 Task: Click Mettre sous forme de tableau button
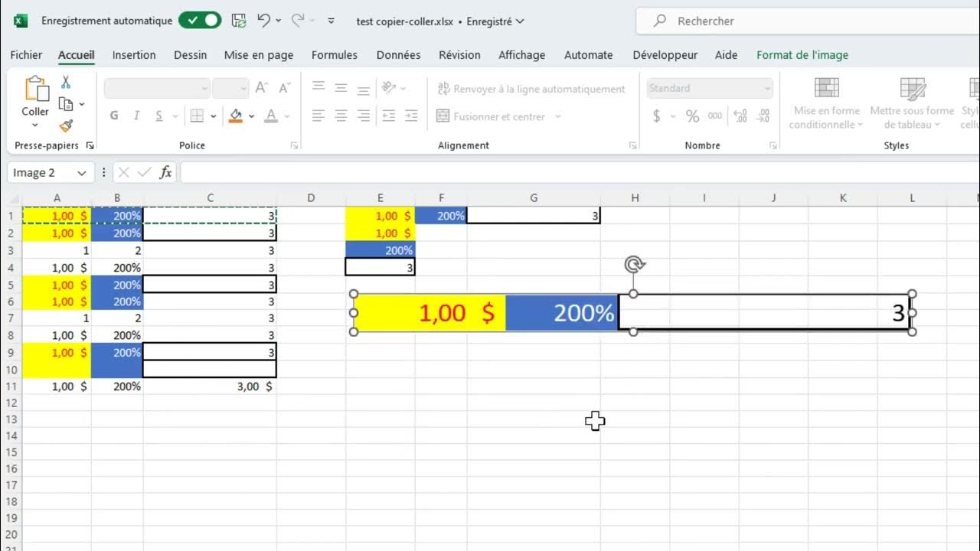point(912,103)
